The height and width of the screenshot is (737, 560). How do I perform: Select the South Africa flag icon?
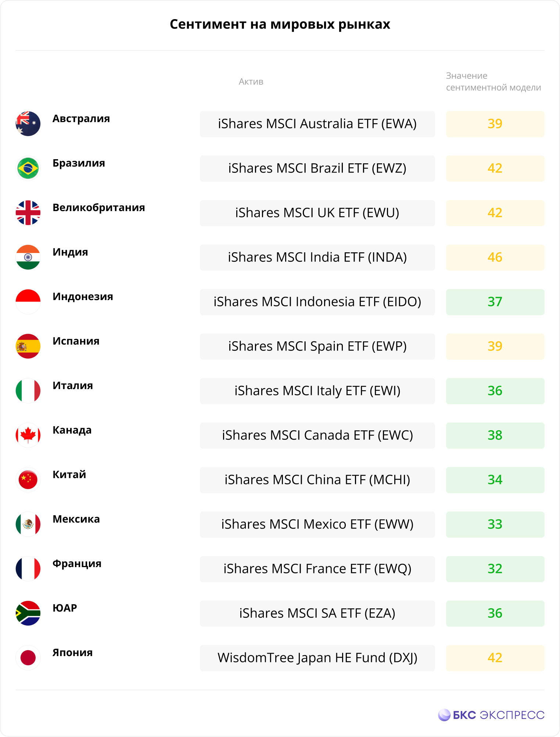(x=28, y=613)
